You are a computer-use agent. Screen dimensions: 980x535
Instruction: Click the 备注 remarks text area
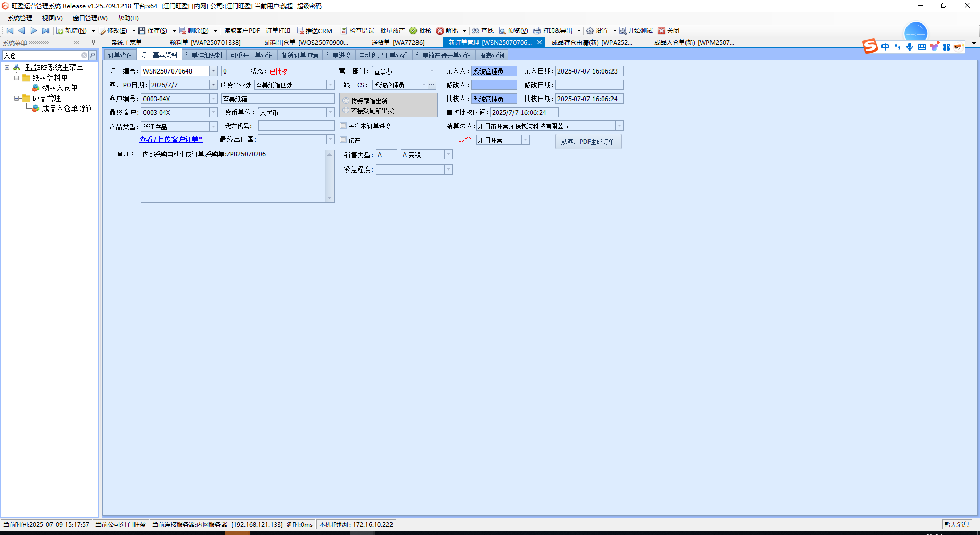click(237, 176)
